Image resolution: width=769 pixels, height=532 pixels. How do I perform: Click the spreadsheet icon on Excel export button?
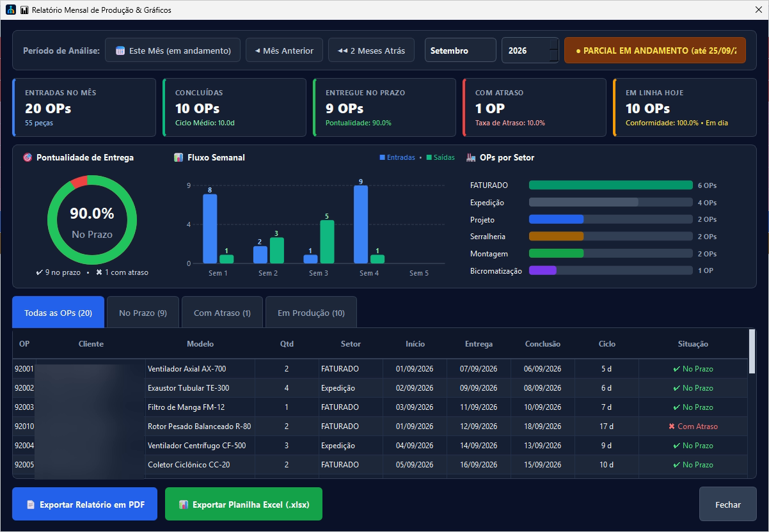[184, 505]
